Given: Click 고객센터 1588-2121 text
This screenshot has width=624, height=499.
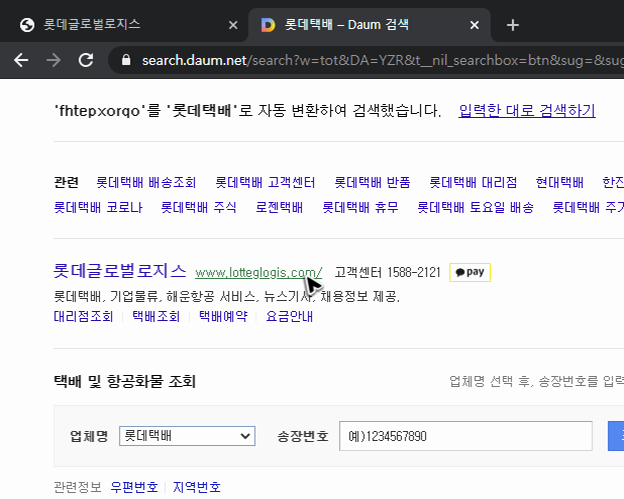Looking at the screenshot, I should pyautogui.click(x=387, y=273).
